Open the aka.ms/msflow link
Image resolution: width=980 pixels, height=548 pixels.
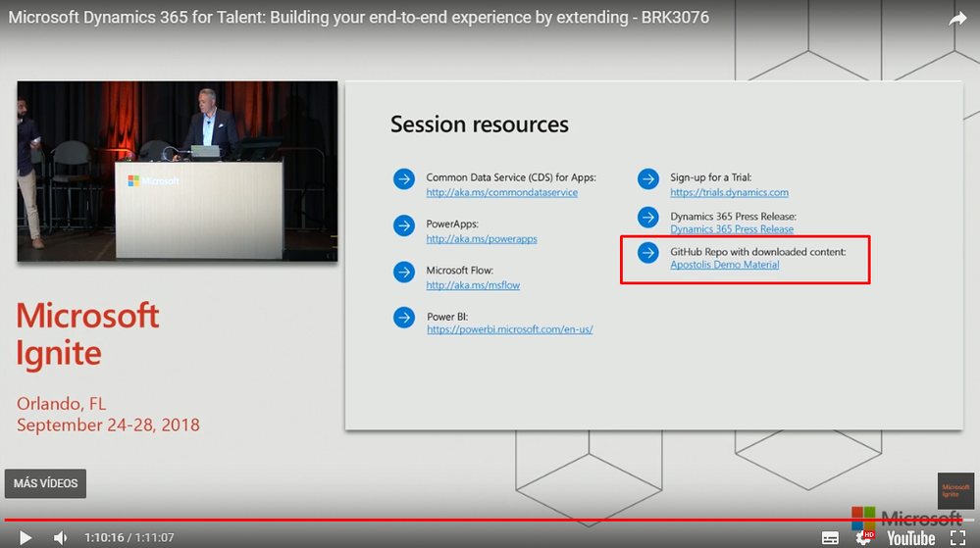click(473, 285)
